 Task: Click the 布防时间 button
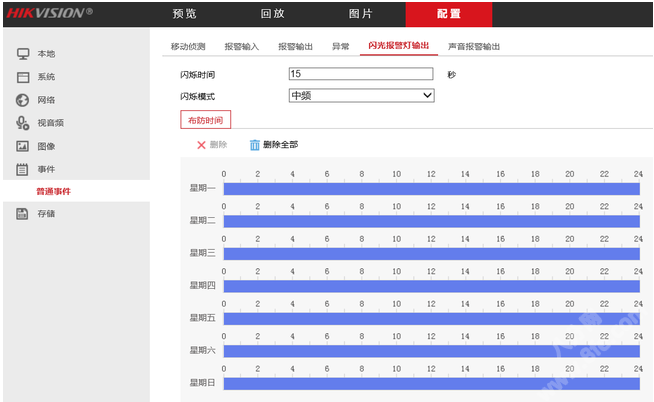[x=204, y=120]
